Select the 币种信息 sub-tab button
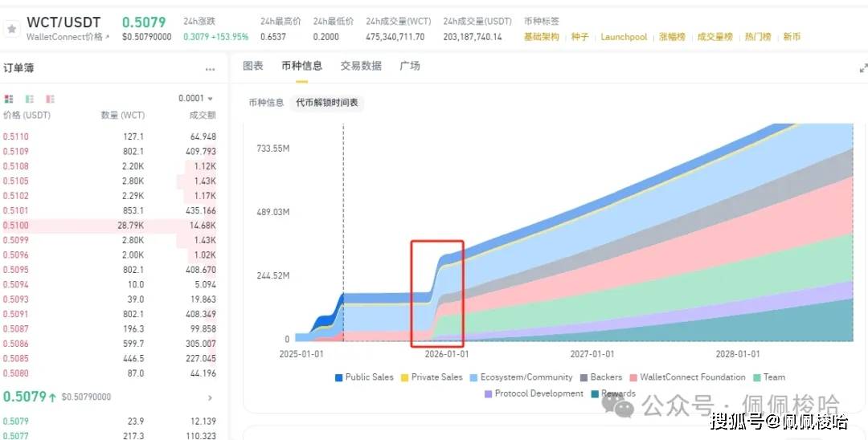868x440 pixels. 266,103
